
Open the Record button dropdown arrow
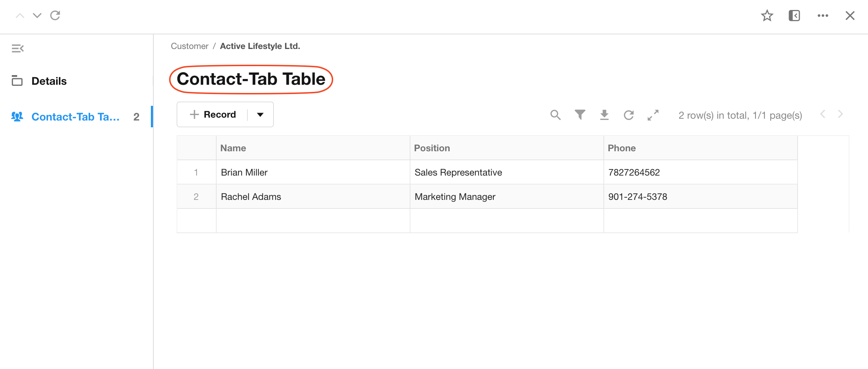point(260,115)
